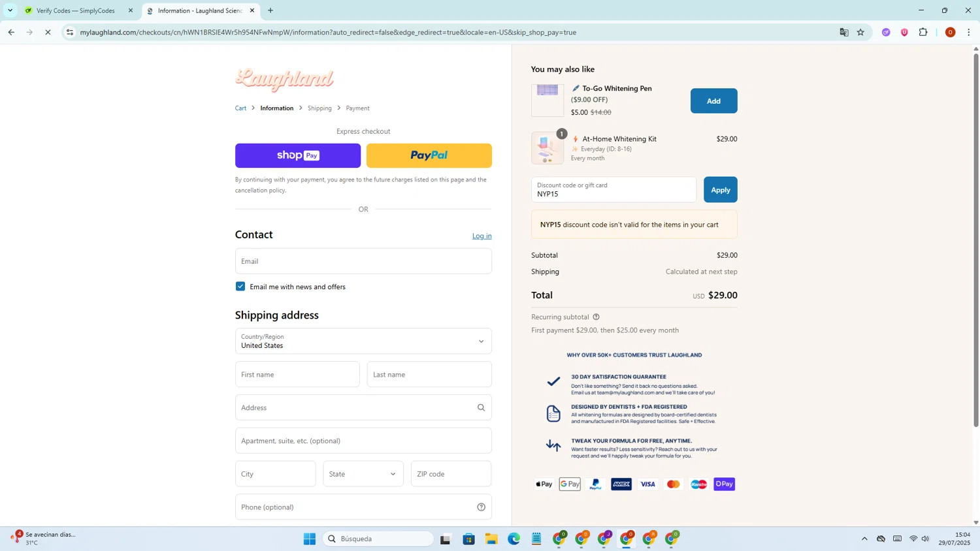Open the Extensions puzzle icon
Image resolution: width=980 pixels, height=551 pixels.
[x=923, y=32]
